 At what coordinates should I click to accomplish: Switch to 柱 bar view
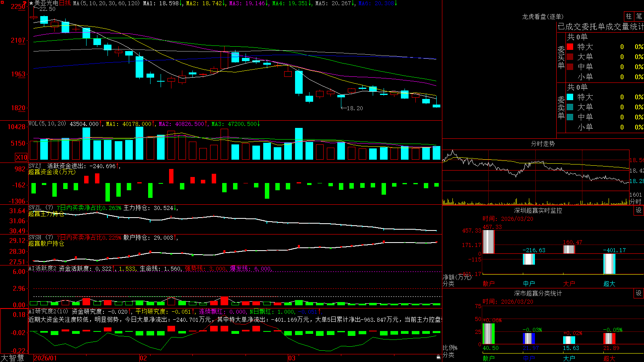pos(629,16)
